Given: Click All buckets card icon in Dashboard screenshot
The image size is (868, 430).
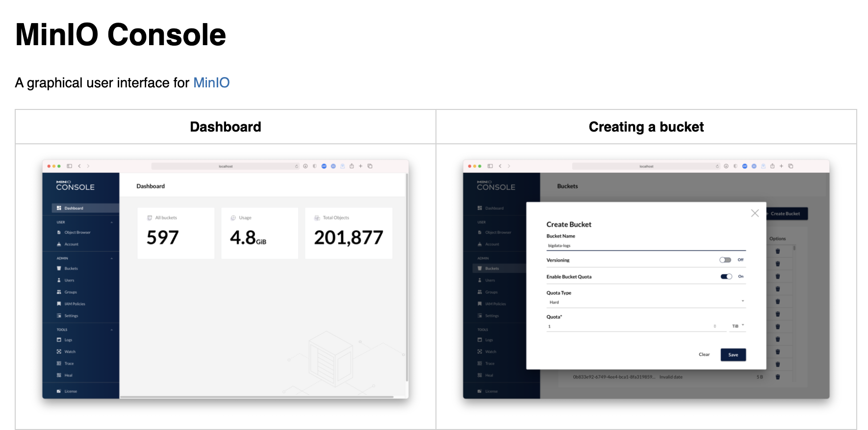Looking at the screenshot, I should [x=150, y=217].
